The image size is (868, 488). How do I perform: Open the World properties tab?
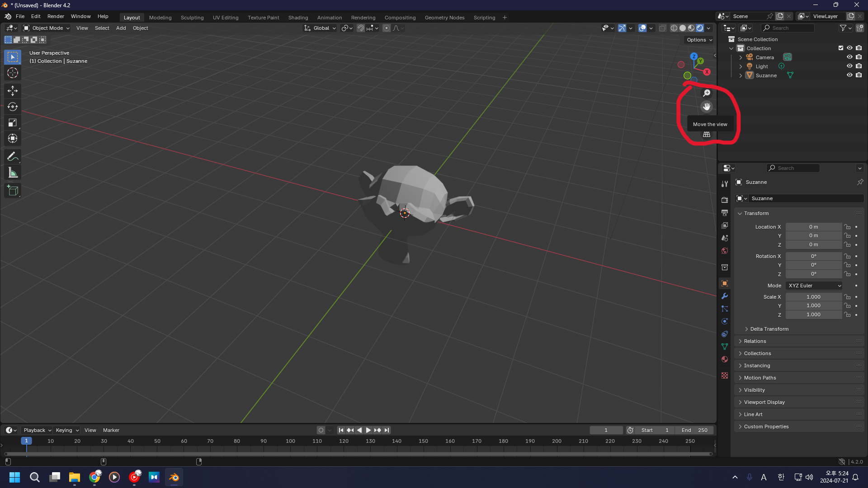[725, 251]
